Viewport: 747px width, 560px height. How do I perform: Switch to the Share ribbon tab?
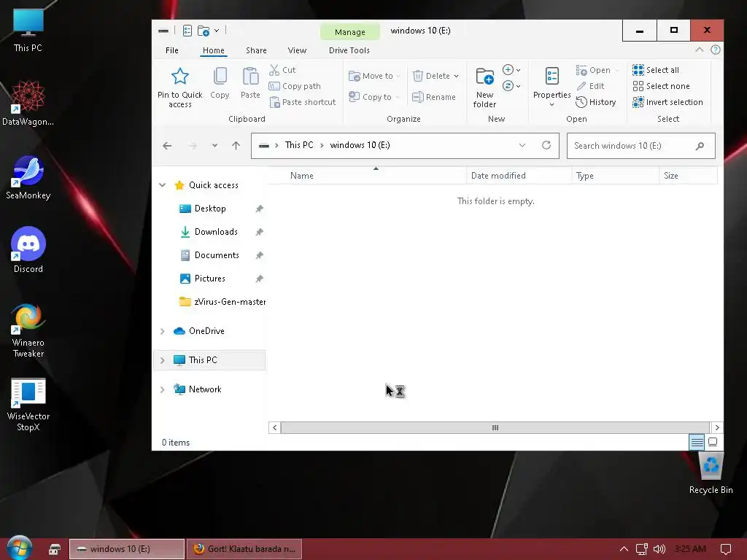[x=256, y=50]
